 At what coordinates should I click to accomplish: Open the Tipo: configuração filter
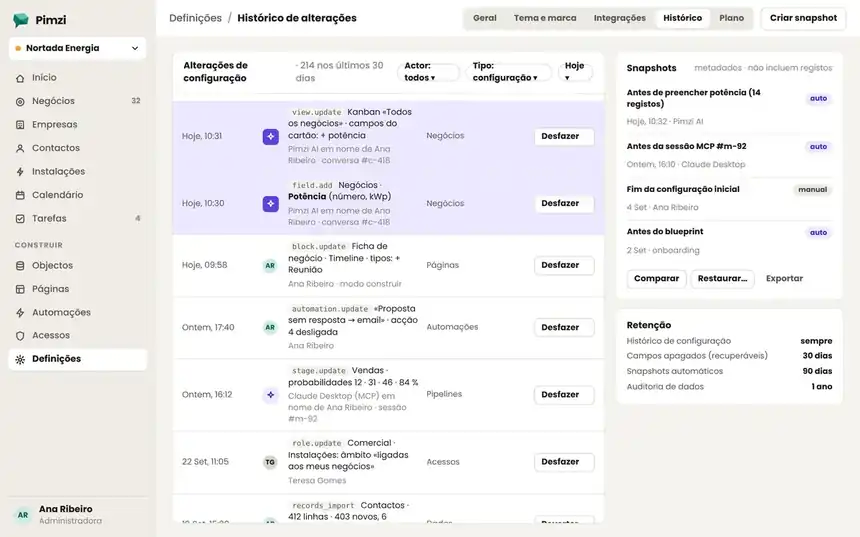pos(508,72)
